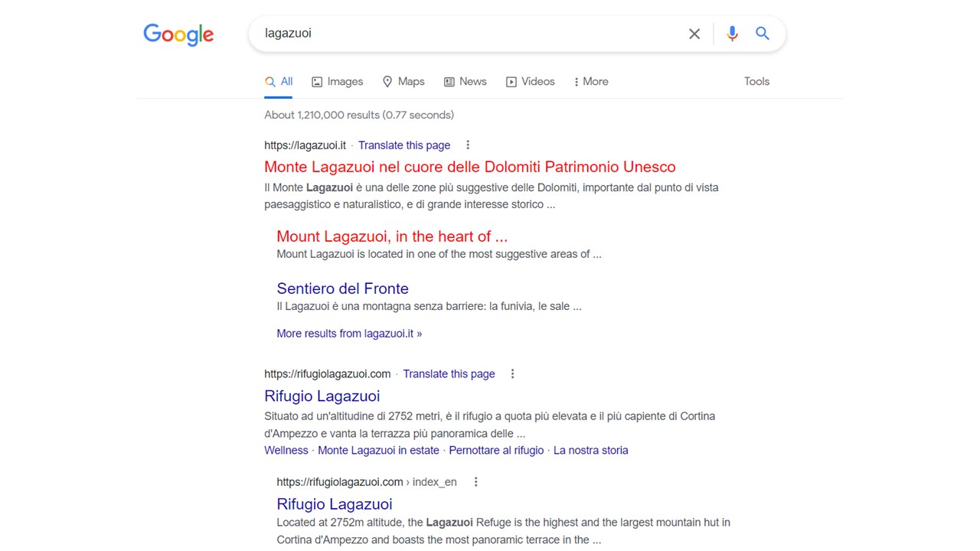Screen dimensions: 980x551
Task: Open the Sentiero del Fronte sitelink
Action: [x=342, y=289]
